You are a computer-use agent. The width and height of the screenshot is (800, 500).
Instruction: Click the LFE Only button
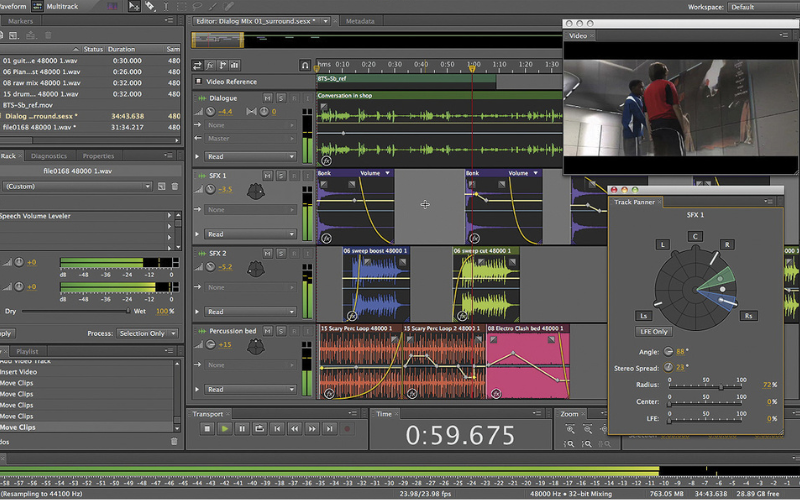(x=653, y=331)
